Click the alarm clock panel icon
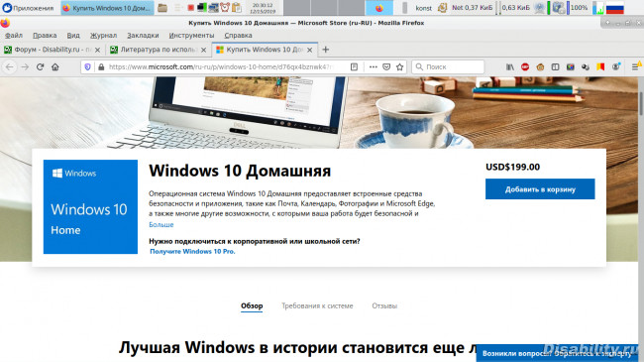The height and width of the screenshot is (362, 644). pos(225,8)
